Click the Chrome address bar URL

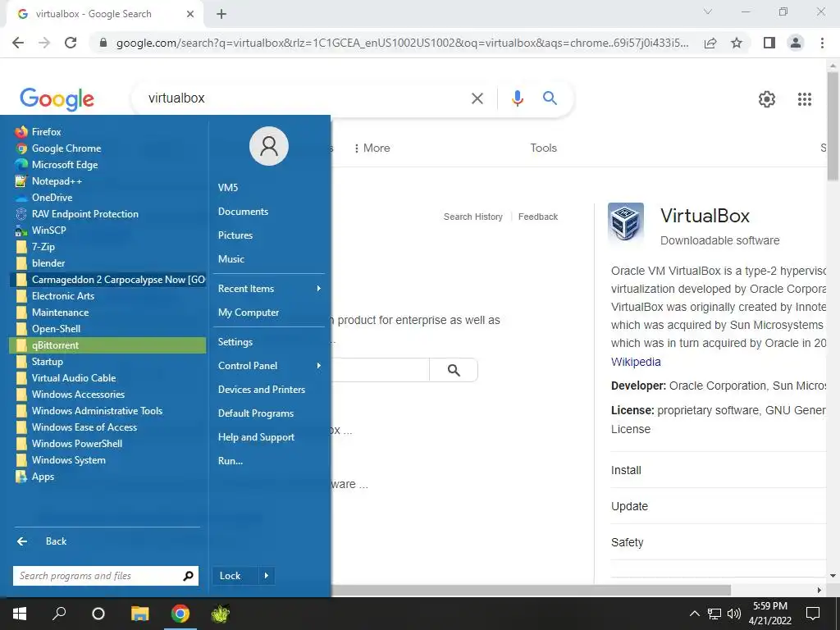402,43
